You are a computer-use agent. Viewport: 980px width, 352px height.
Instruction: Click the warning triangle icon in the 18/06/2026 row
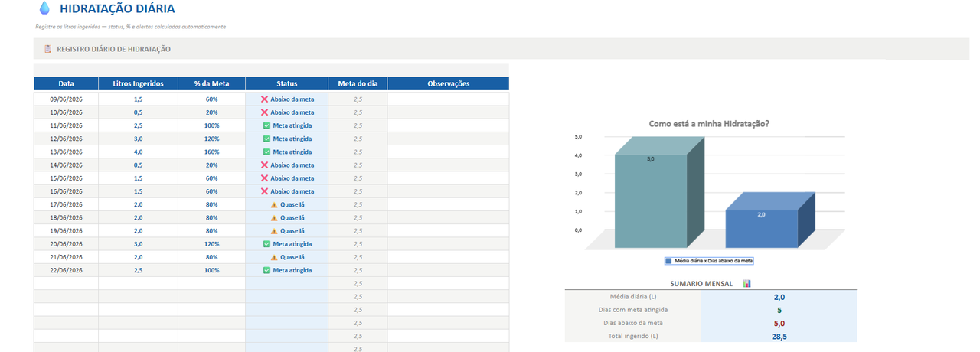[x=273, y=217]
